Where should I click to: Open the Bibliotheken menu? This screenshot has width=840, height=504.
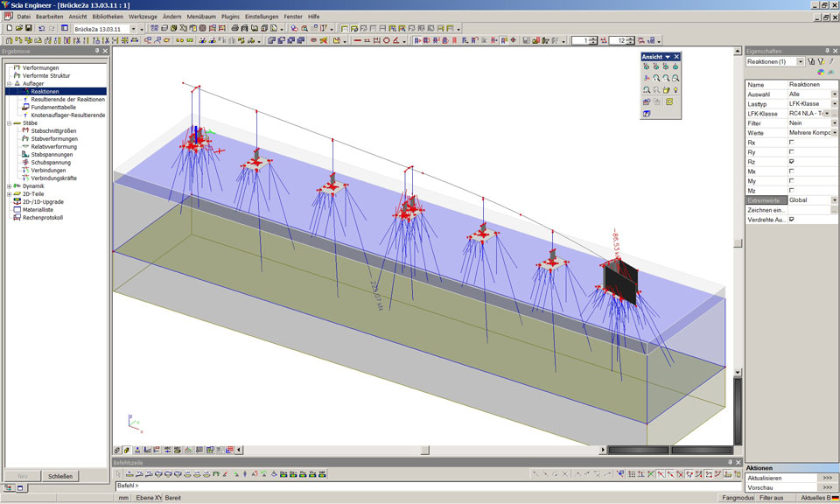tap(108, 17)
